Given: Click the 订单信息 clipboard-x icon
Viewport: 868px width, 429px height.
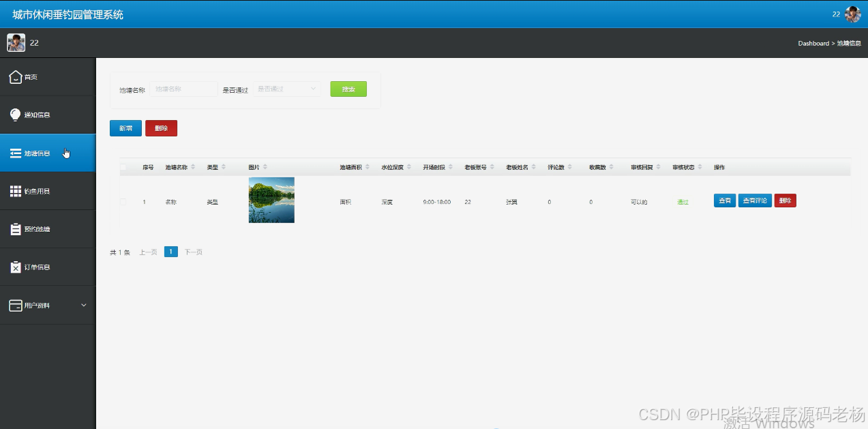Looking at the screenshot, I should pyautogui.click(x=16, y=267).
